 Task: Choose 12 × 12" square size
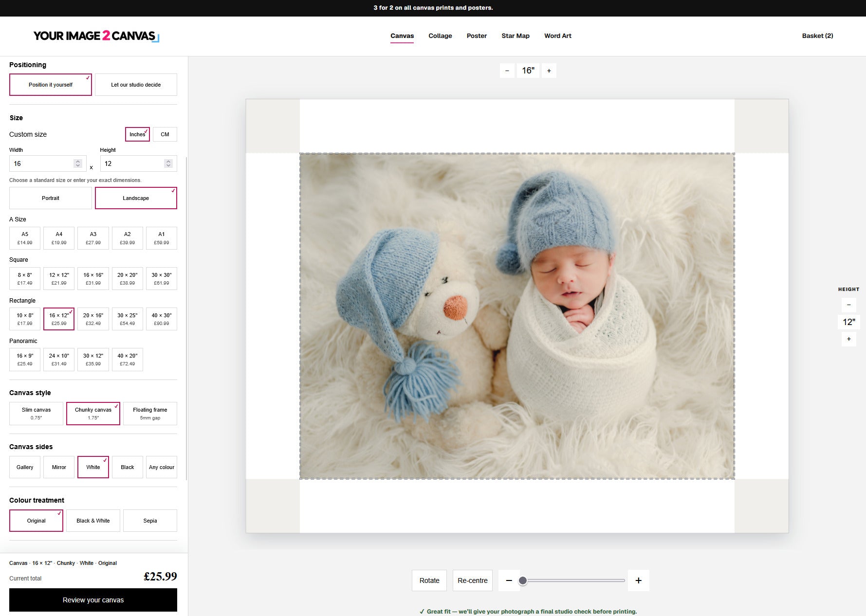(59, 279)
